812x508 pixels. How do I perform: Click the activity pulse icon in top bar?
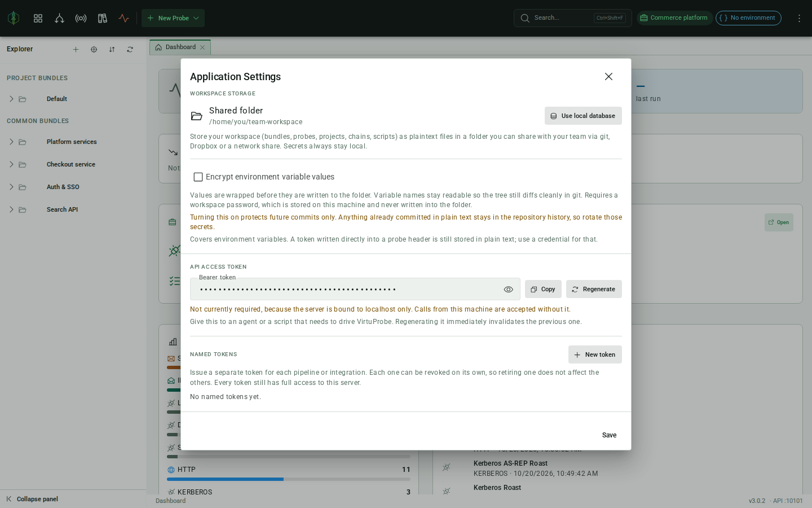pyautogui.click(x=124, y=18)
